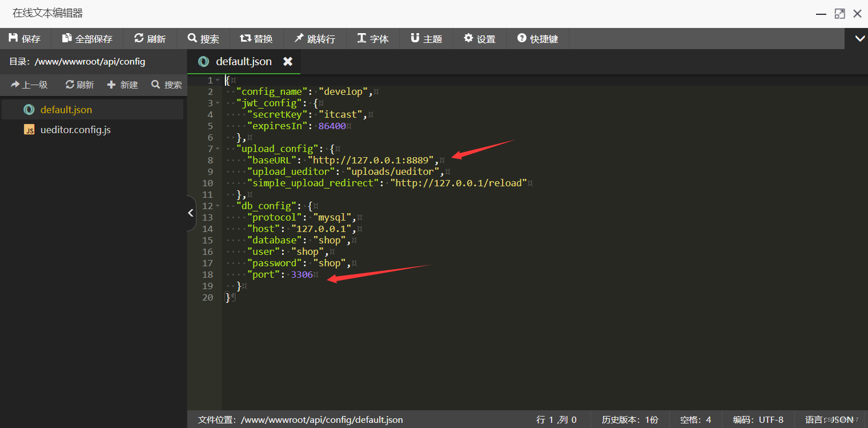
Task: Select default.json in the file list
Action: (x=93, y=109)
